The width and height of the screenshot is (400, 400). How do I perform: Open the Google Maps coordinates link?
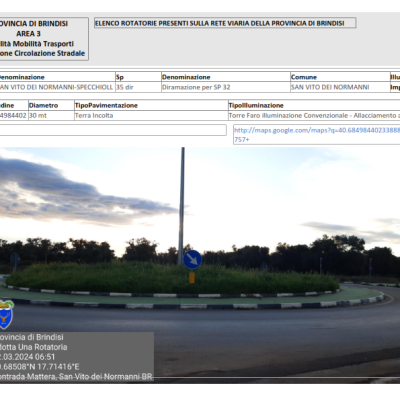point(317,134)
